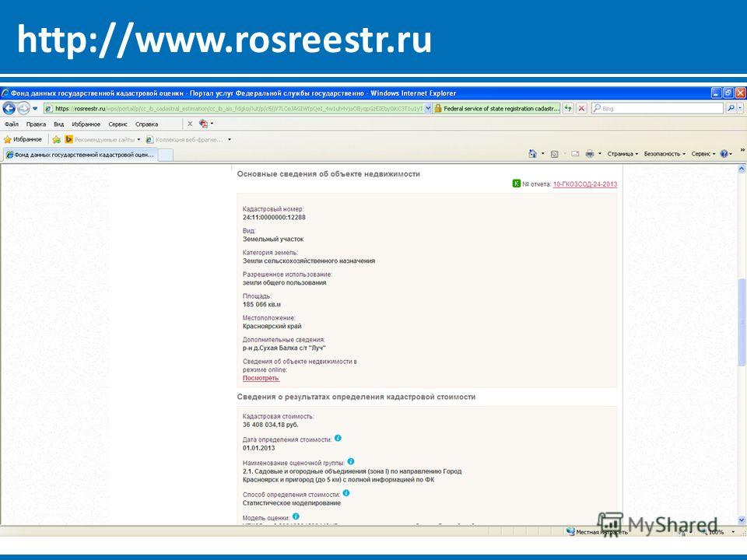Open a new blank tab

[165, 156]
